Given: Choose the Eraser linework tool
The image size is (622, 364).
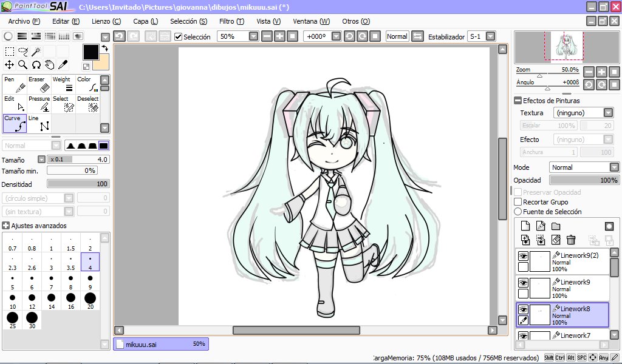Looking at the screenshot, I should coord(39,84).
